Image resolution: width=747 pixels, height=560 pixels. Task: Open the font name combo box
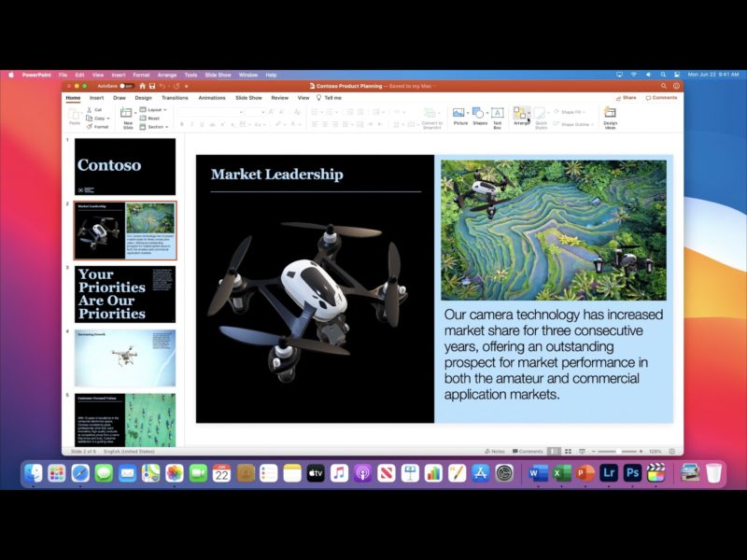(211, 112)
